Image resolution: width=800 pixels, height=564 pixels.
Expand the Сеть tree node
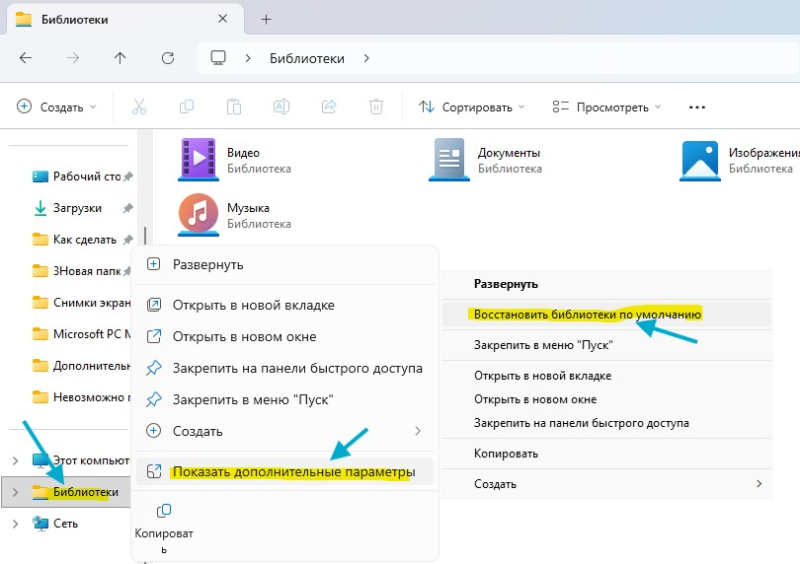pos(15,524)
